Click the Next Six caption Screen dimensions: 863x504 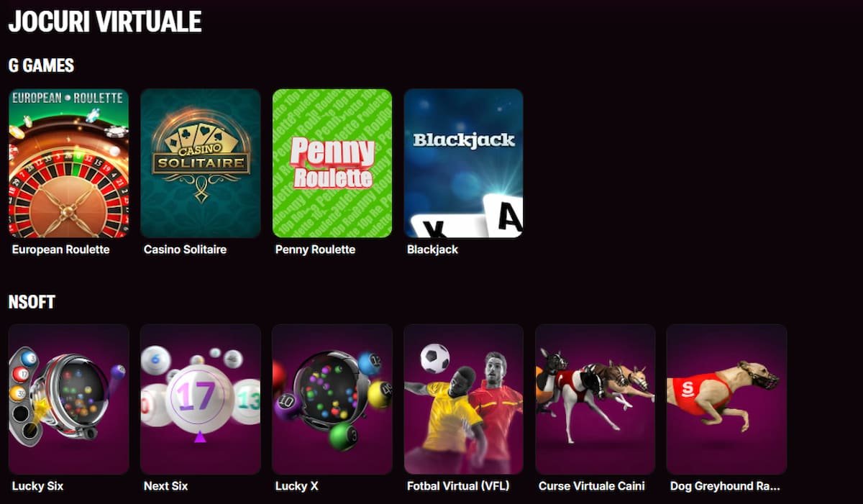click(x=165, y=486)
